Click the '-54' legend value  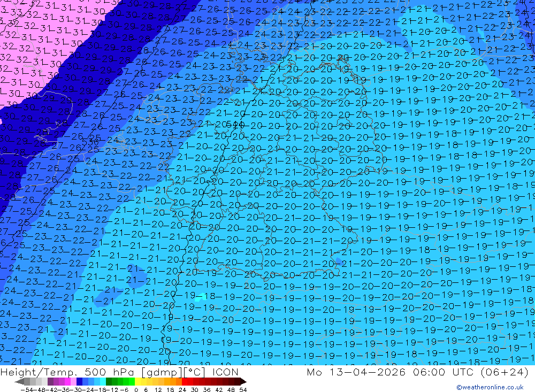[x=27, y=390]
